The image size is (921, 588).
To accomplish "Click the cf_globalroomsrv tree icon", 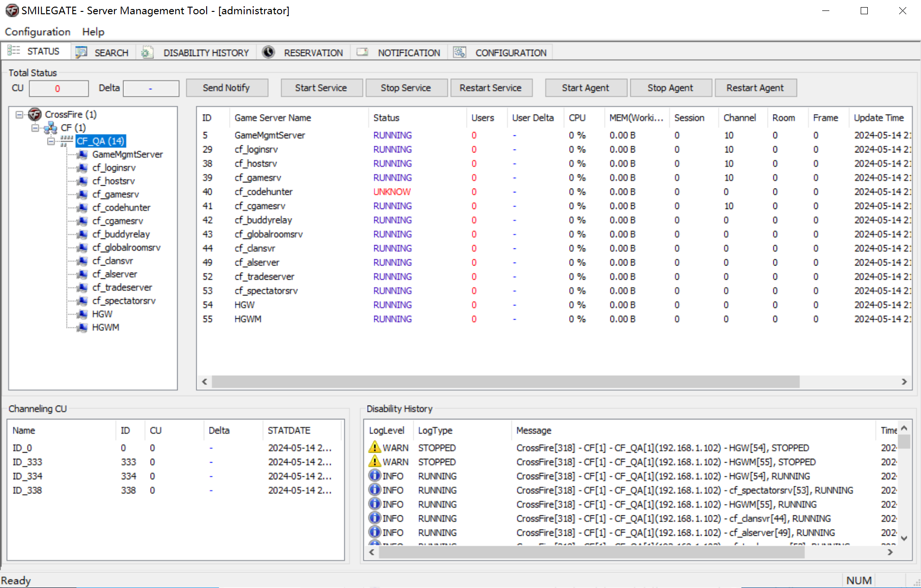I will click(82, 247).
